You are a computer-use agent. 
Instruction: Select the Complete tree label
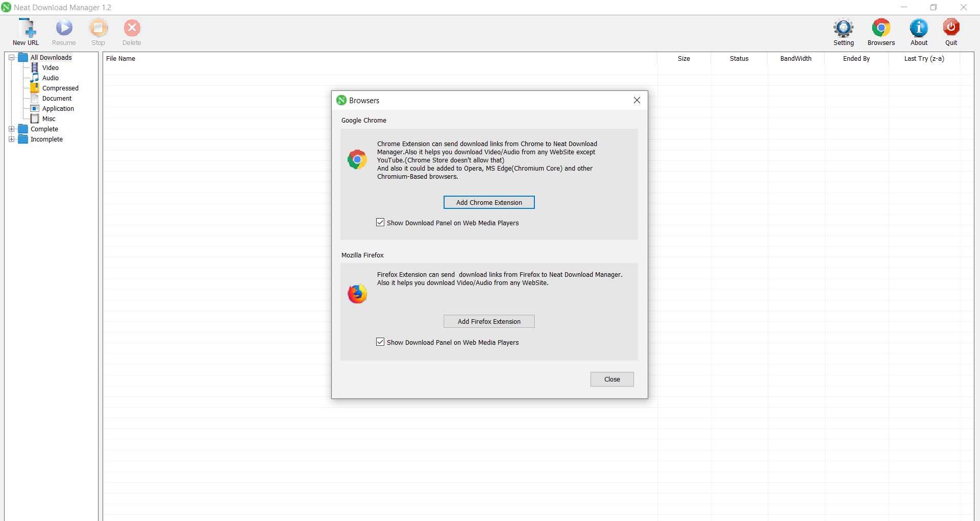pyautogui.click(x=44, y=129)
